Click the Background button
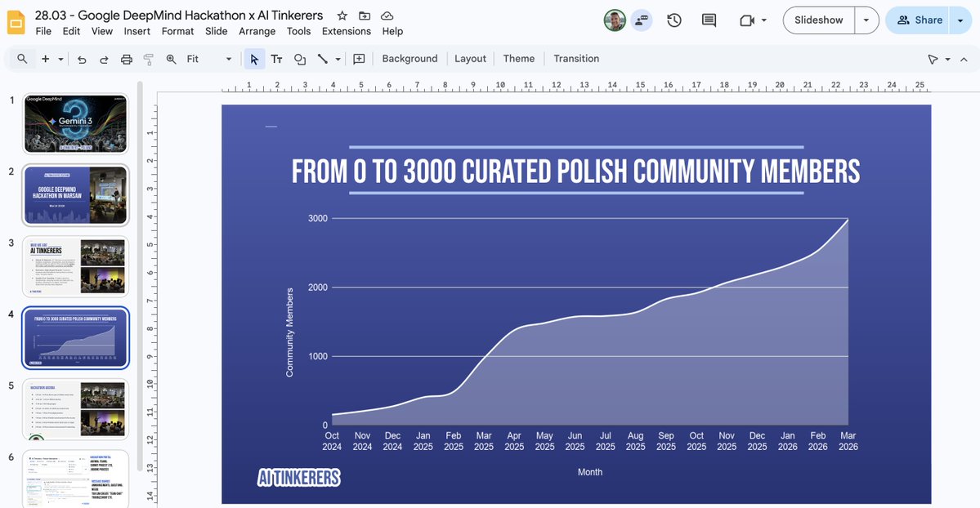The width and height of the screenshot is (980, 508). click(409, 59)
